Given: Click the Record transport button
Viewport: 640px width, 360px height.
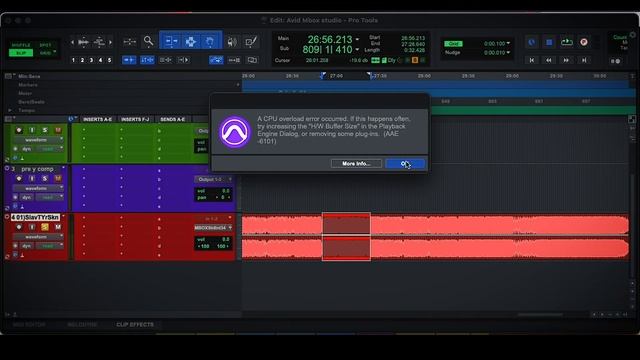Looking at the screenshot, I should click(x=584, y=42).
